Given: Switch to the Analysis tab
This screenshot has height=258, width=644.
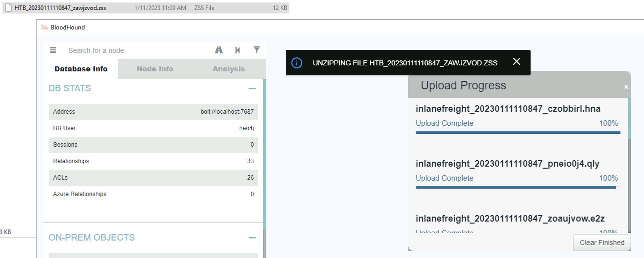Looking at the screenshot, I should tap(229, 69).
